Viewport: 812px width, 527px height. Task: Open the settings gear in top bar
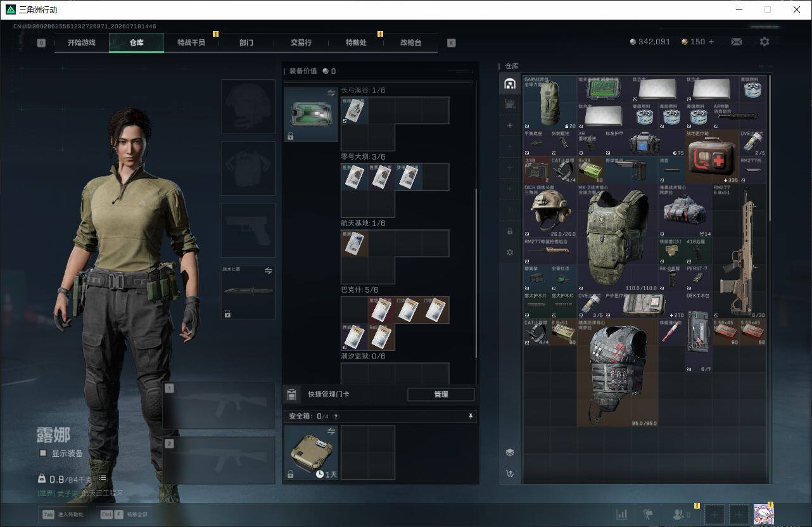click(764, 42)
